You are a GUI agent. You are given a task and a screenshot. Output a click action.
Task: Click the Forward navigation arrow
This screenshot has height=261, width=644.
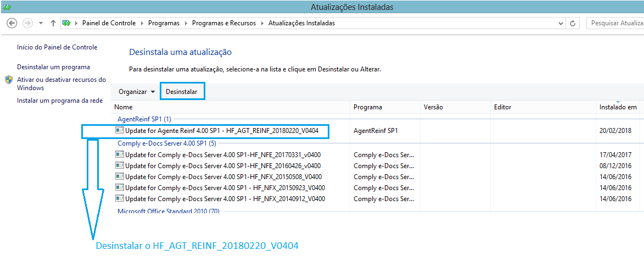[27, 23]
